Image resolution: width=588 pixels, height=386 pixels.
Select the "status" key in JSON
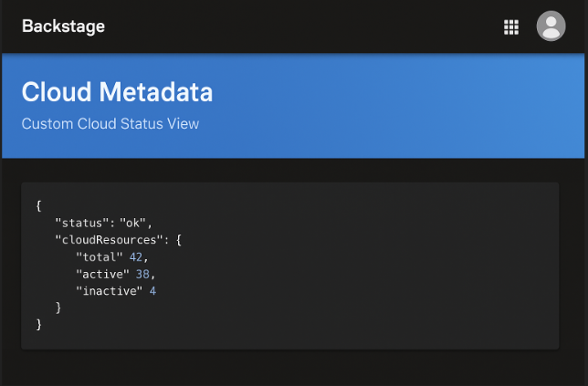tap(79, 223)
